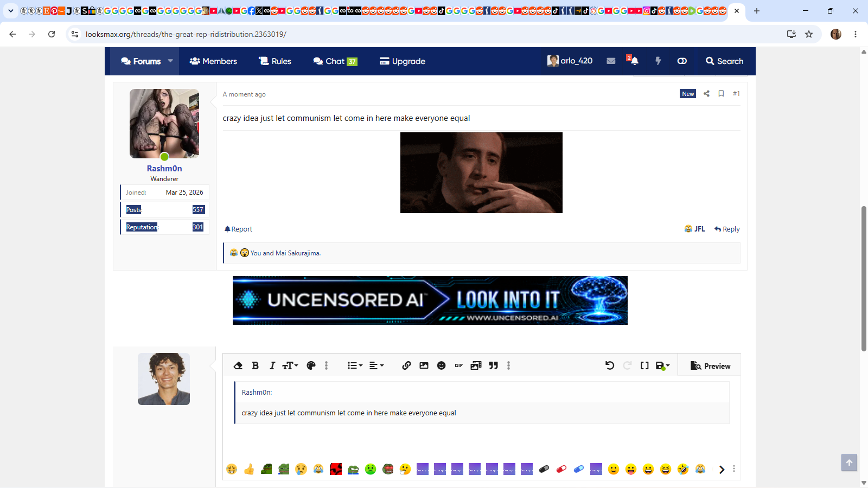Toggle italic formatting in the editor
The image size is (868, 488).
(x=272, y=365)
